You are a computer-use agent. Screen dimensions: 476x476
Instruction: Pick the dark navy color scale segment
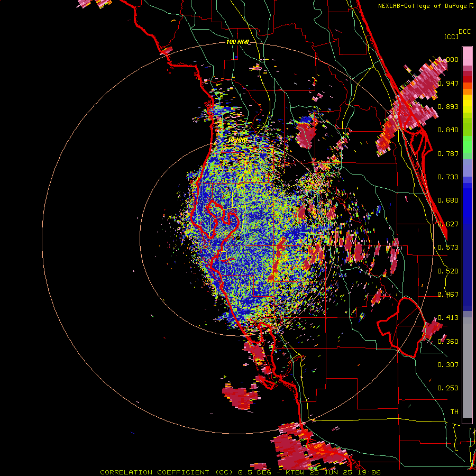[x=467, y=270]
